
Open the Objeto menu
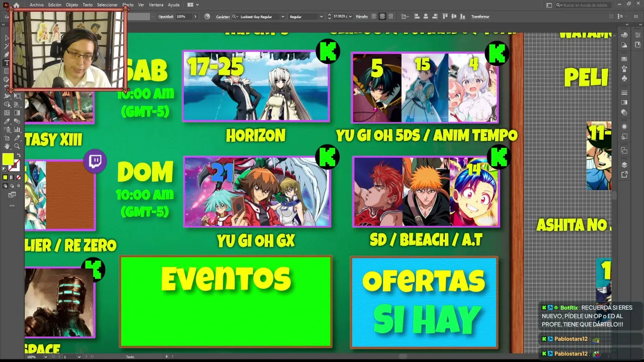[72, 5]
